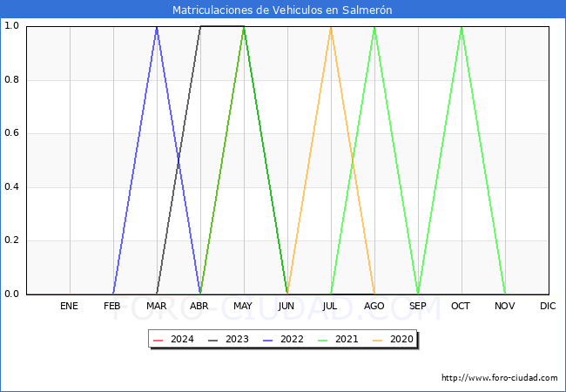
Task: Click the 0.4 y-axis value
Action: point(11,187)
